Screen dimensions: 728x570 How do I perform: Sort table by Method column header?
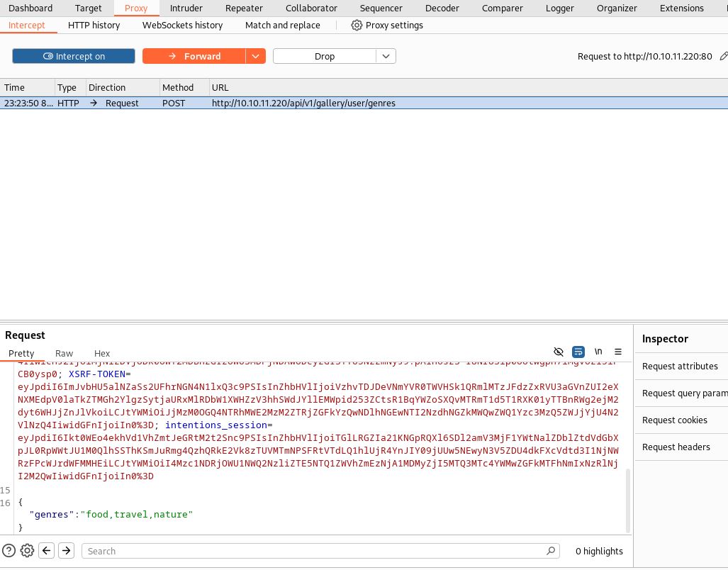(x=184, y=87)
